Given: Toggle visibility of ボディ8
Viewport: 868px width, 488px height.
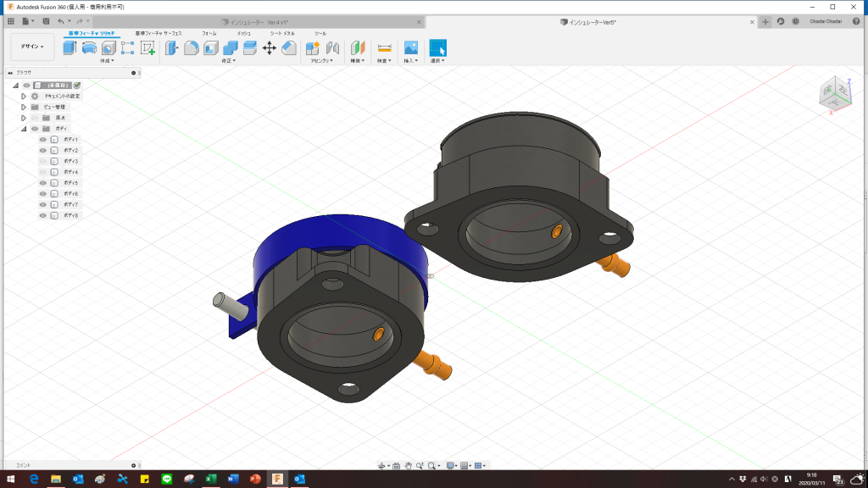Looking at the screenshot, I should tap(43, 215).
